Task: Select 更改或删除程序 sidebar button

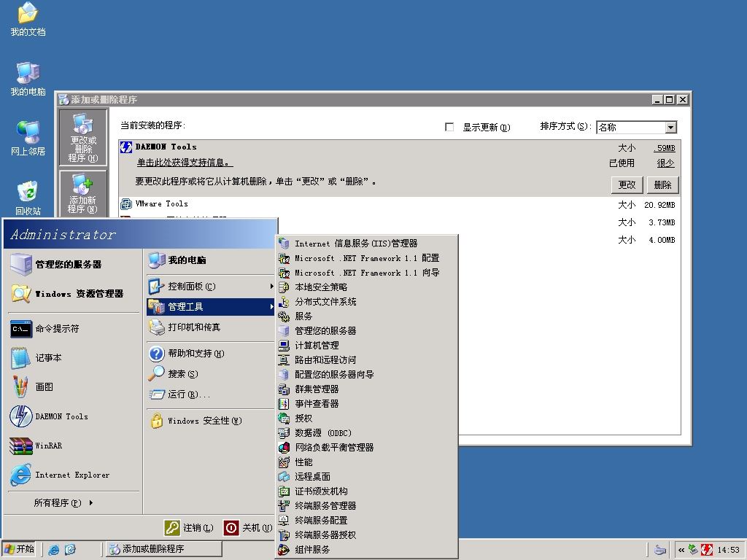Action: point(83,137)
